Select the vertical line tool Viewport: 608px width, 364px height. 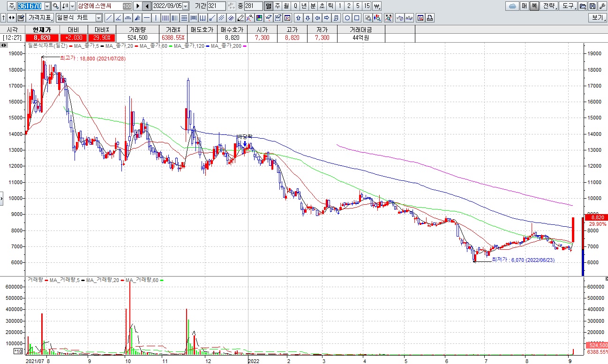[x=156, y=18]
